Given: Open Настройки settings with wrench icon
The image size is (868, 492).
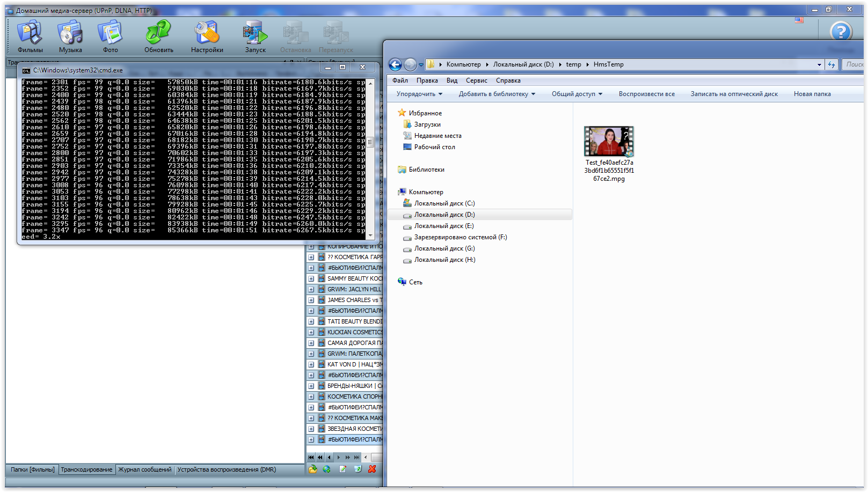Looking at the screenshot, I should [207, 33].
